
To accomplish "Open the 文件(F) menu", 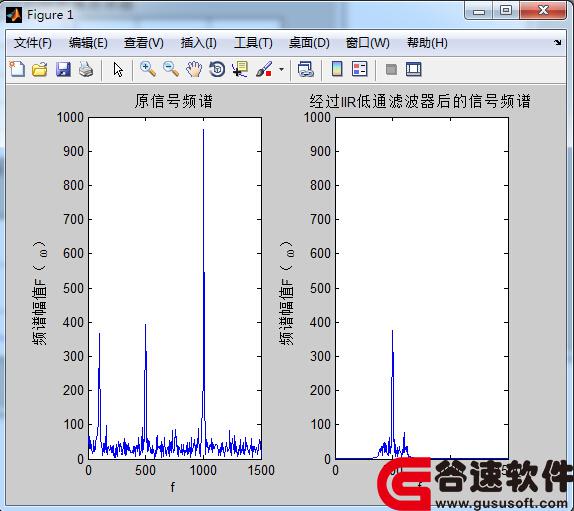I will (x=33, y=43).
